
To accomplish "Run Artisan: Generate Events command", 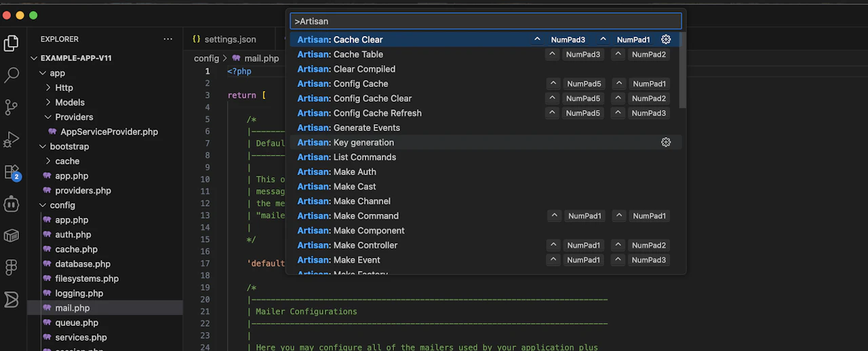I will 486,128.
